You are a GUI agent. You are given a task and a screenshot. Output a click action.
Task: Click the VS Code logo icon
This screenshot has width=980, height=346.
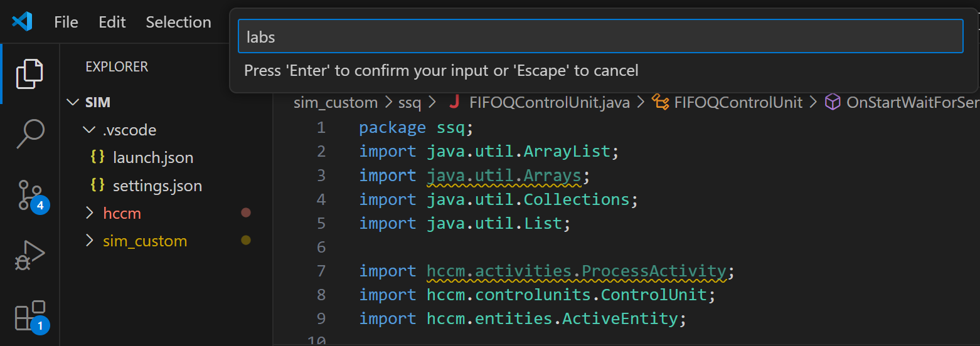(x=22, y=22)
